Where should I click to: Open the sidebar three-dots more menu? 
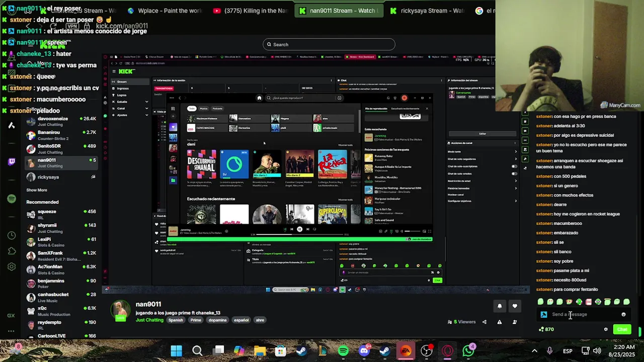[11, 331]
